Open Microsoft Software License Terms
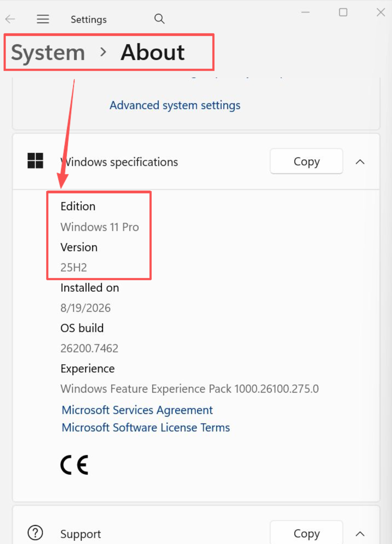This screenshot has height=544, width=392. pos(146,427)
